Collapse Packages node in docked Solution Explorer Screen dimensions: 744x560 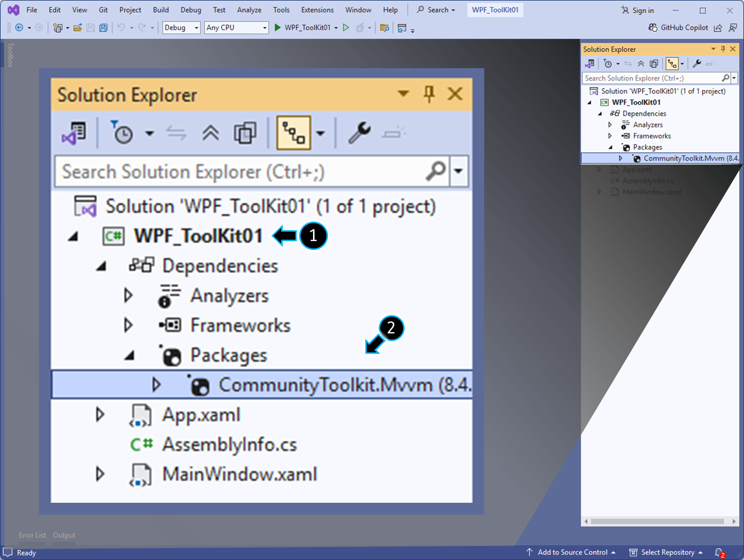611,147
